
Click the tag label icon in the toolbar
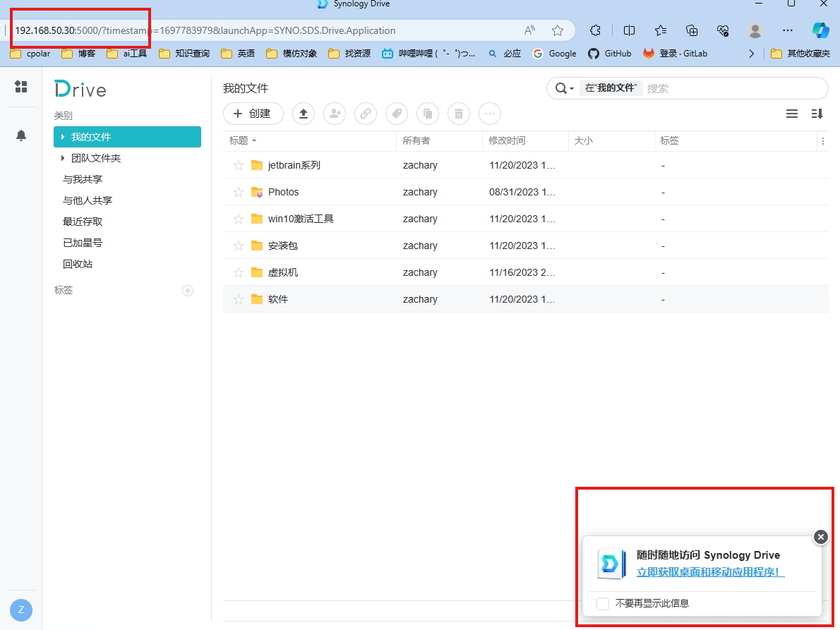[397, 114]
